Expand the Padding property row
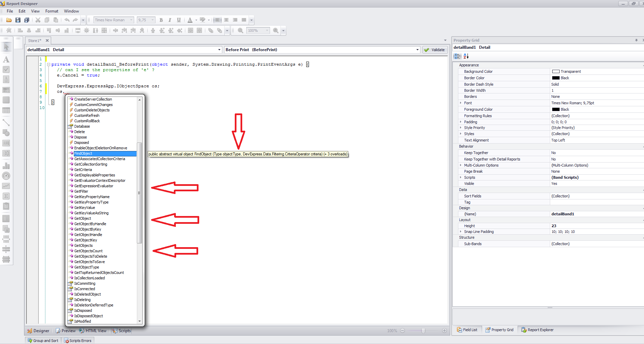The width and height of the screenshot is (644, 344). 461,122
